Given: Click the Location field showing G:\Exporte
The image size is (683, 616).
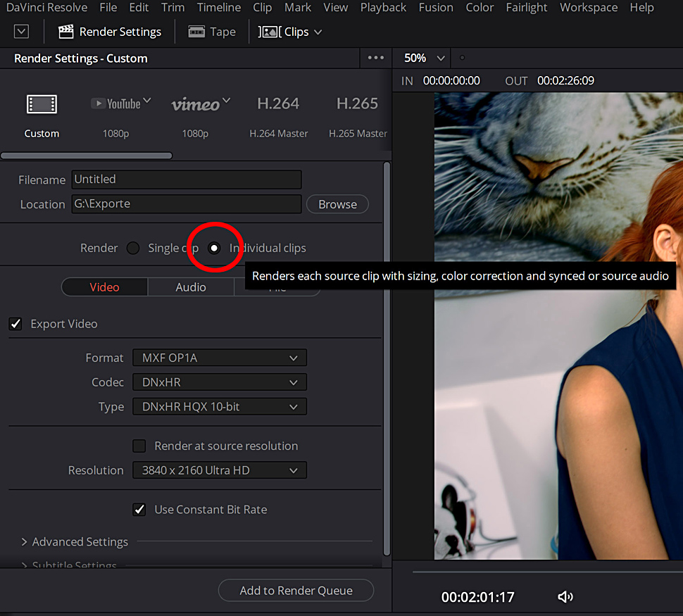Looking at the screenshot, I should (x=187, y=204).
